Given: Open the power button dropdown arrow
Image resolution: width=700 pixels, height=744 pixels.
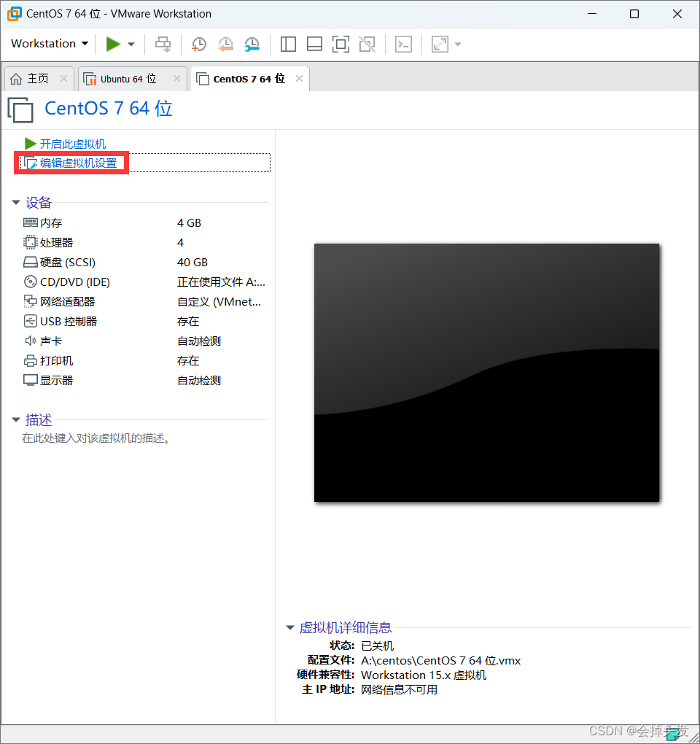Looking at the screenshot, I should pos(131,44).
